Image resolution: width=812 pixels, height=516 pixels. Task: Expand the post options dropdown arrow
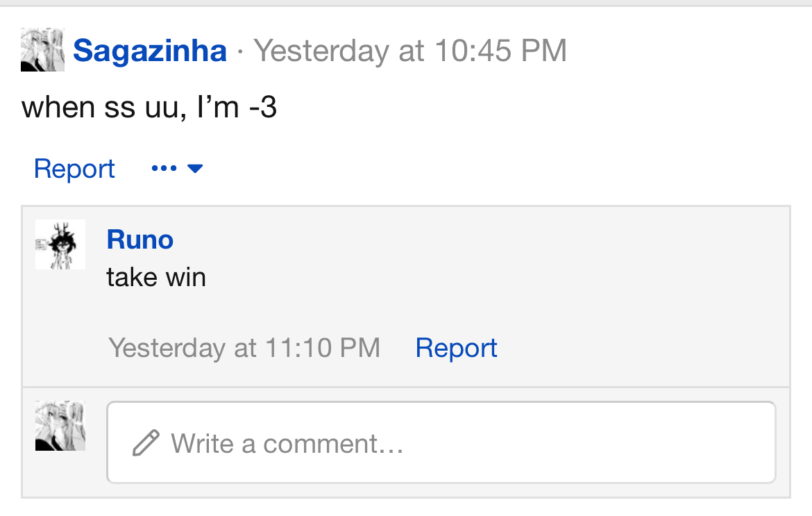195,169
